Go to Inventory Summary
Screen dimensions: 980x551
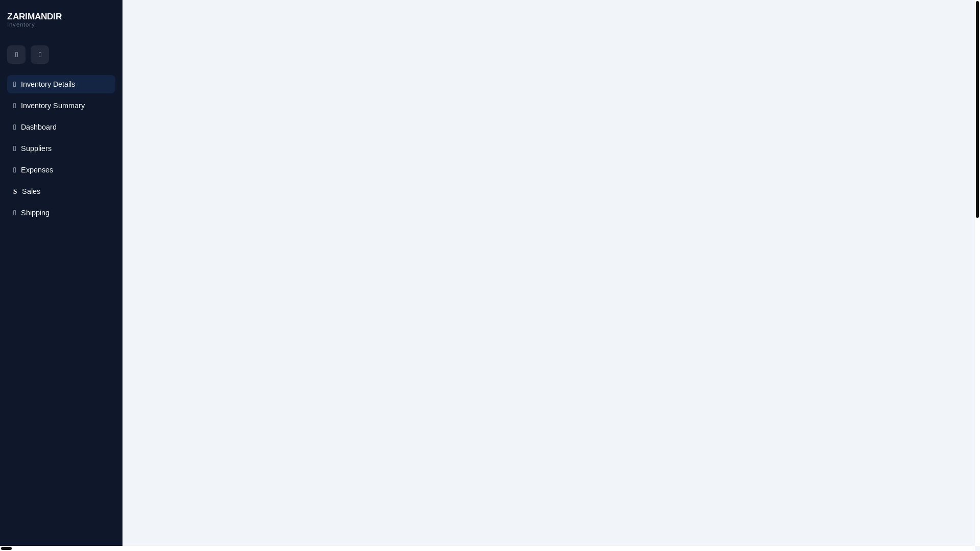tap(61, 106)
